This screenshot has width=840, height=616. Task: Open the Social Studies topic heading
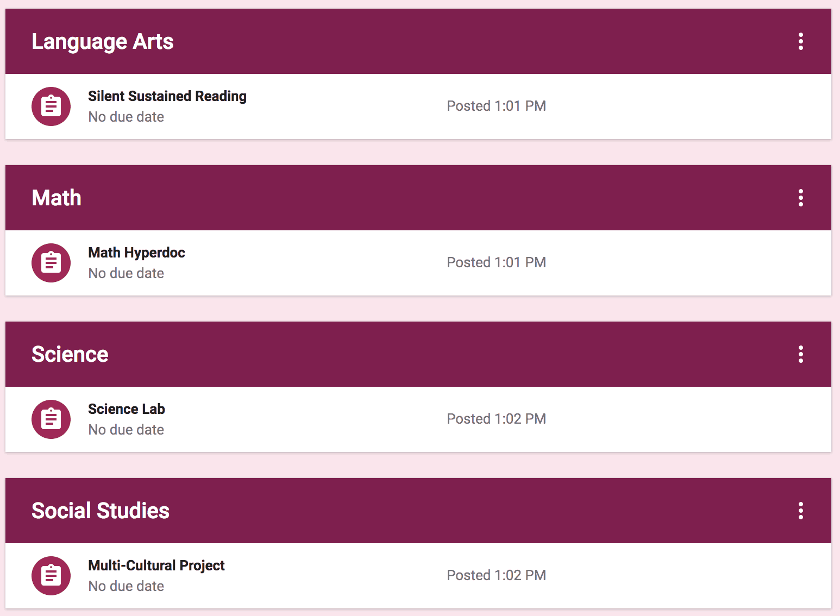tap(101, 511)
